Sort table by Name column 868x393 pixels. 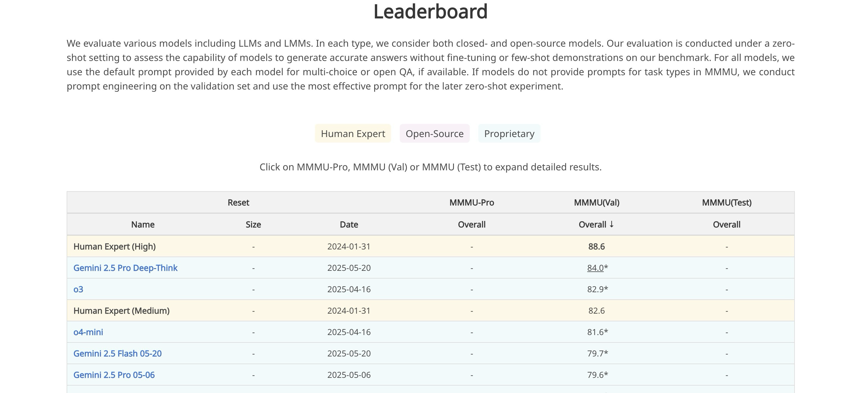(142, 225)
